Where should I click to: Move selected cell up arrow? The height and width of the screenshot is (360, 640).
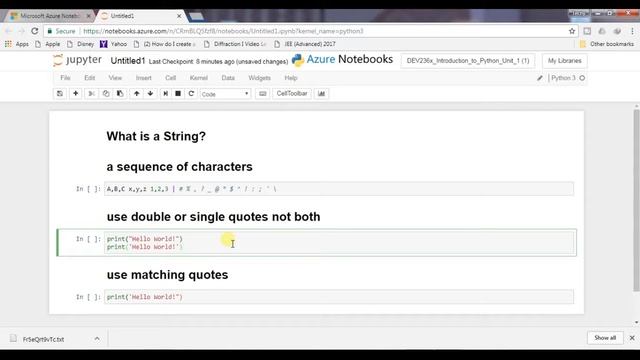[136, 93]
